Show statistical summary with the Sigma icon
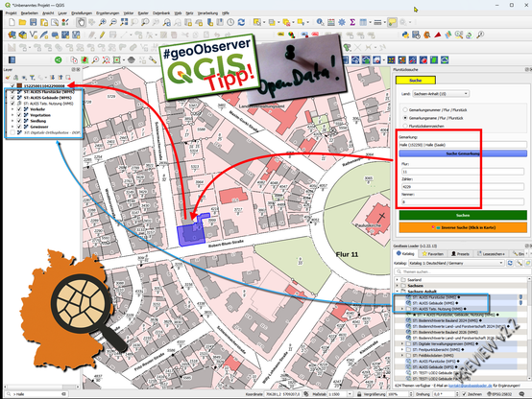The width and height of the screenshot is (532, 399). click(x=352, y=22)
